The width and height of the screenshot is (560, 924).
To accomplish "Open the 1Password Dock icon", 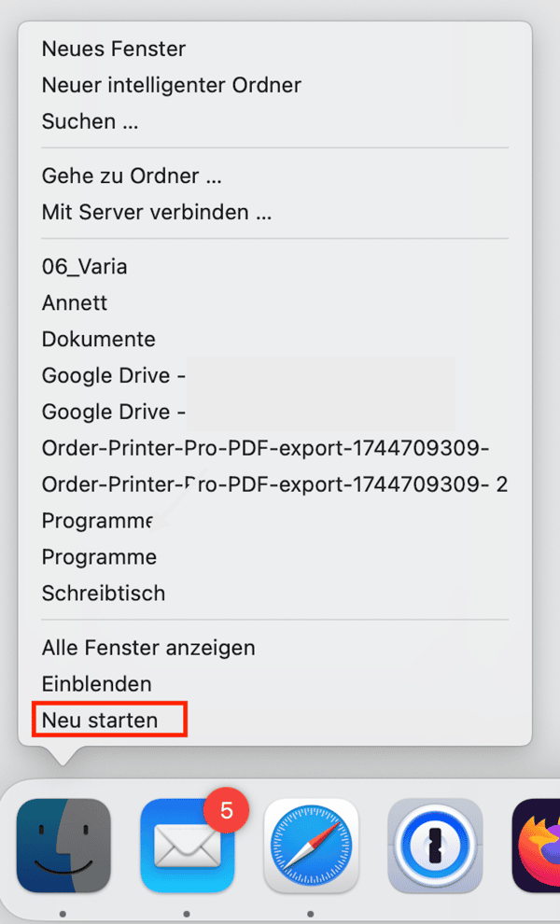I will (x=435, y=845).
